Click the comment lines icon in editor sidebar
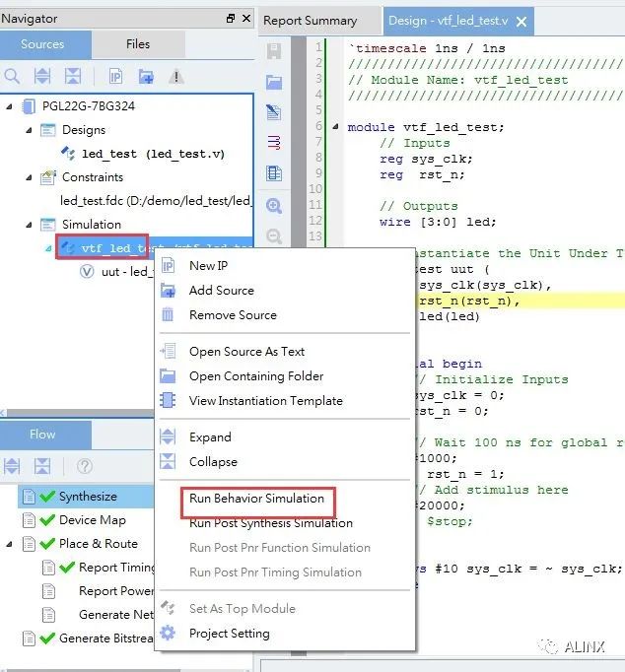 [274, 142]
